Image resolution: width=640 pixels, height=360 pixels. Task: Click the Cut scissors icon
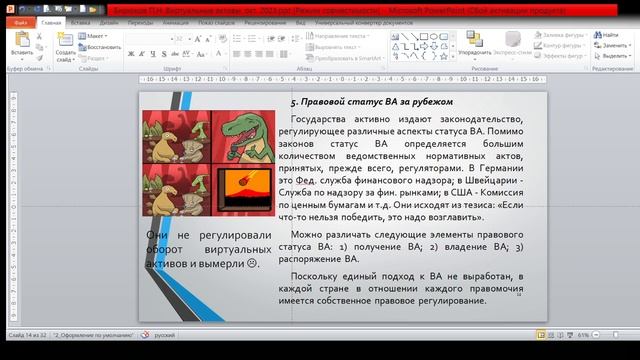[x=39, y=36]
